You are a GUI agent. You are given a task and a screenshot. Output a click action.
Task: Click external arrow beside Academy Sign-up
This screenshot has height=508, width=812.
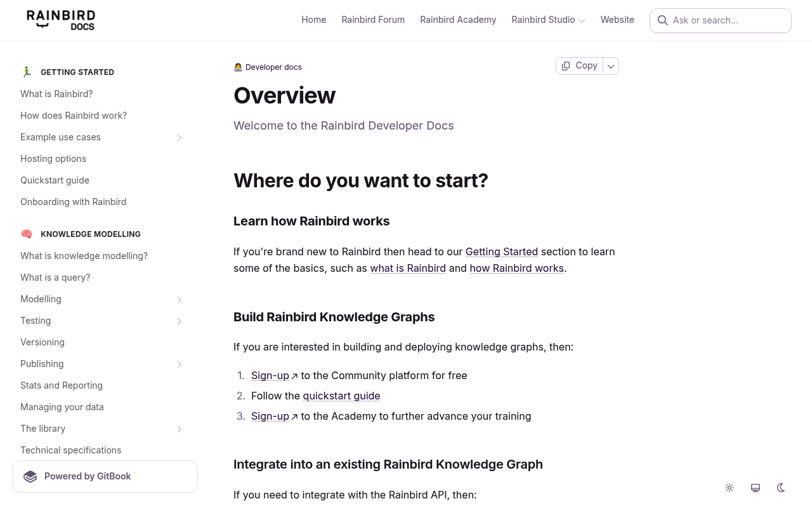tap(294, 417)
